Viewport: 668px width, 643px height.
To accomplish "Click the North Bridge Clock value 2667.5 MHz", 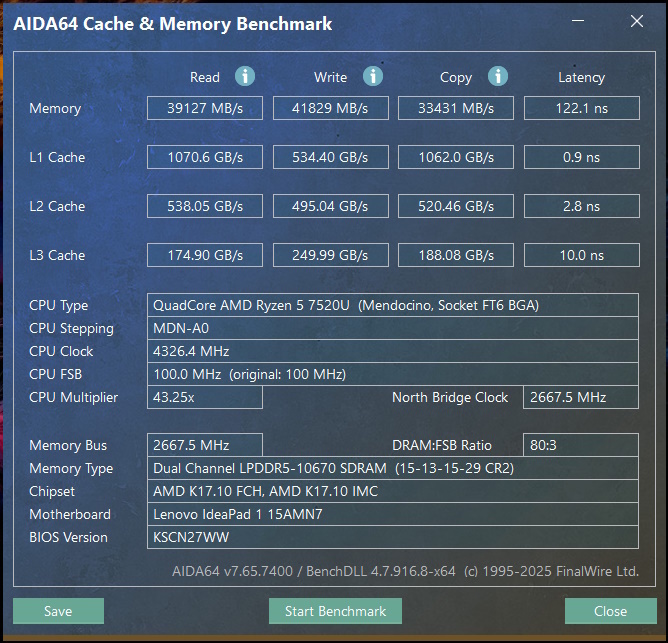I will pos(581,397).
